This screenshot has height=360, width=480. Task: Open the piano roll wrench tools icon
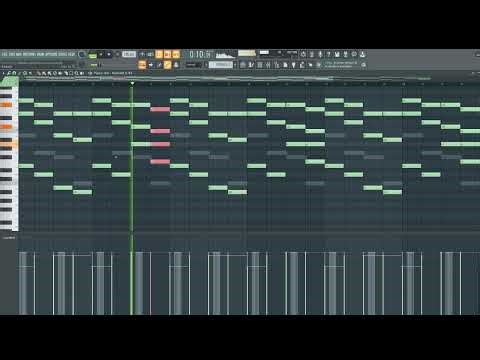[9, 73]
